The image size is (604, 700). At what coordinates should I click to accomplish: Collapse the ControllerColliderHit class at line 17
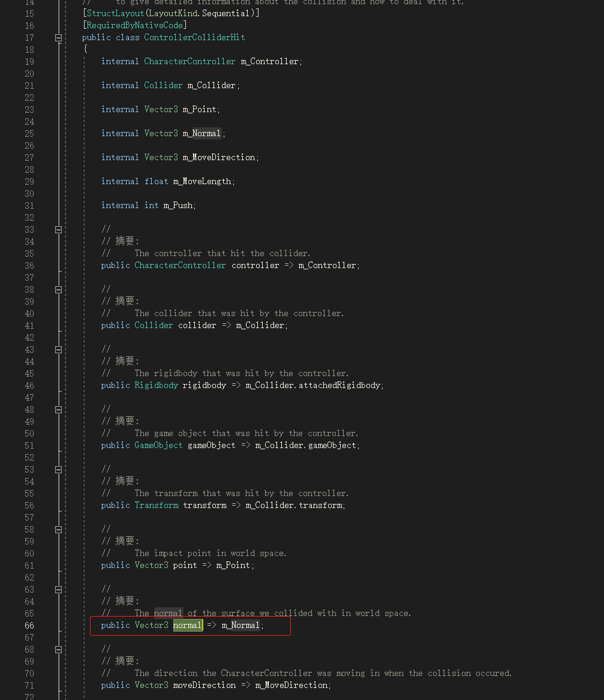58,38
